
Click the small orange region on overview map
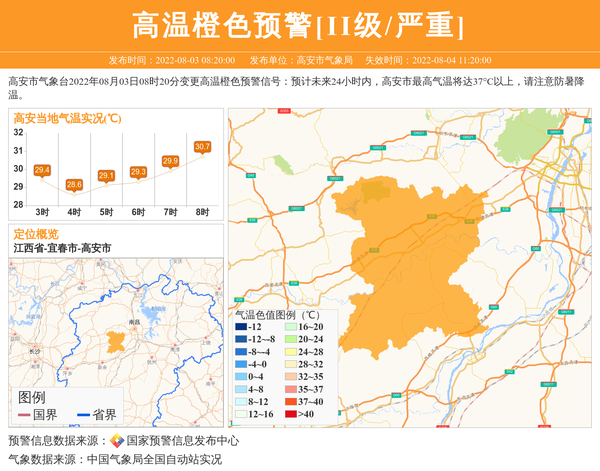[x=116, y=342]
